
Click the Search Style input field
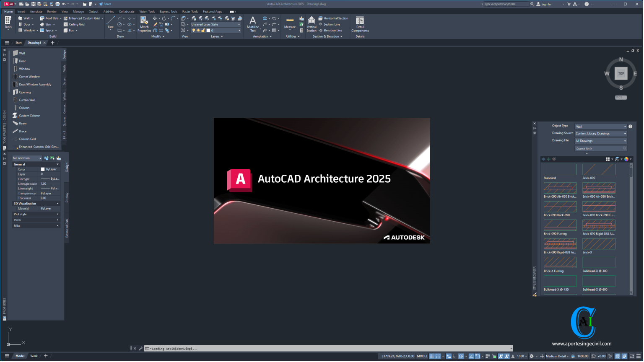tap(601, 148)
